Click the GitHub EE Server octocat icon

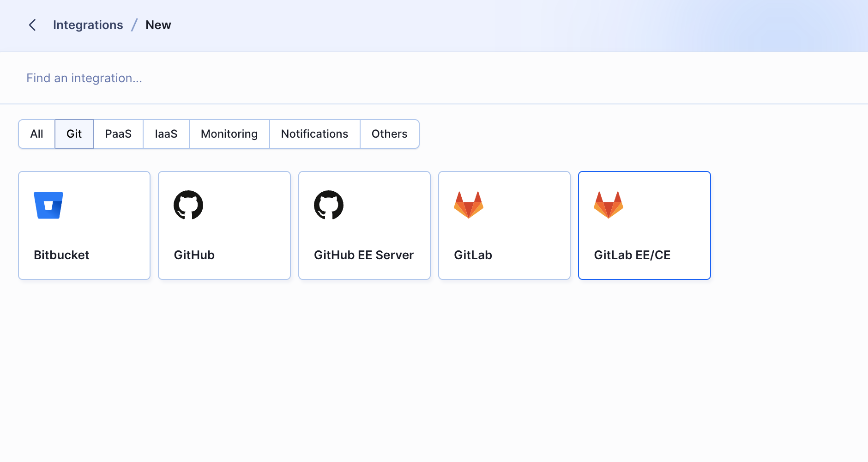(329, 205)
